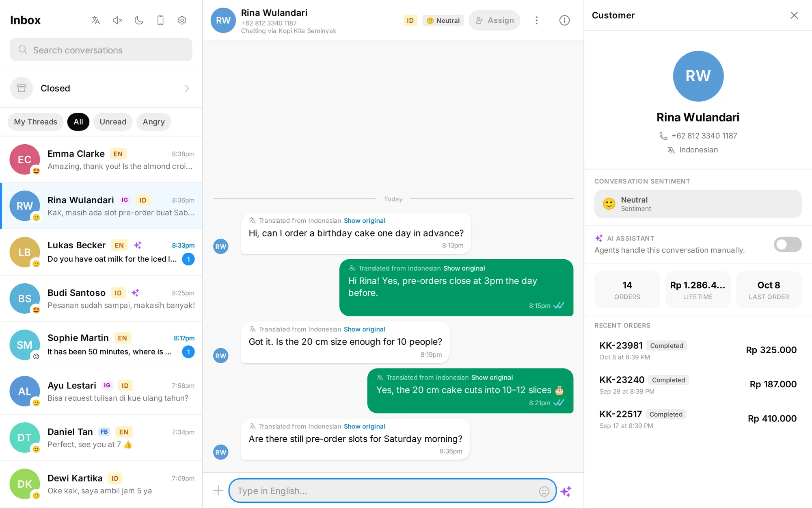Viewport: 812px width, 508px height.
Task: Select the My Threads filter
Action: click(x=36, y=122)
